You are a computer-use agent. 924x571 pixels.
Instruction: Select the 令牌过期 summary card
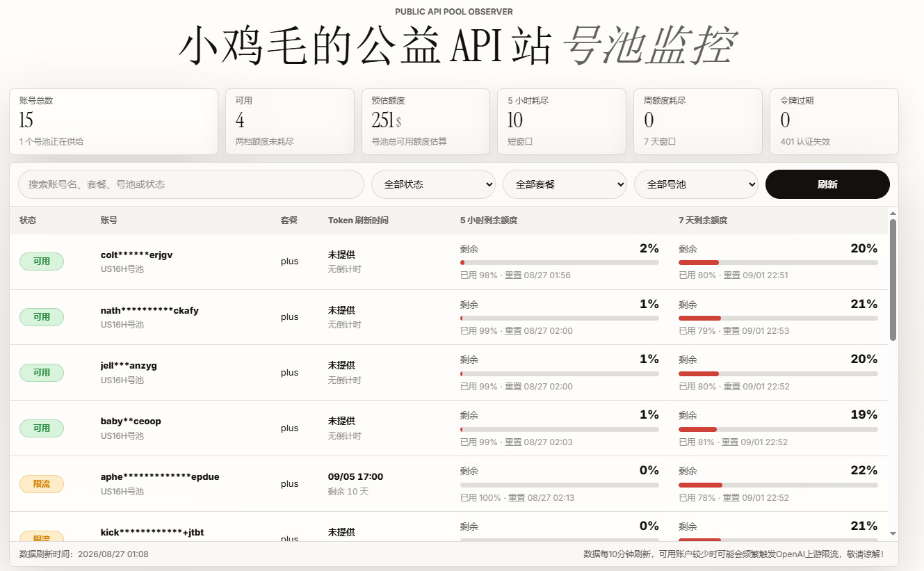tap(834, 122)
